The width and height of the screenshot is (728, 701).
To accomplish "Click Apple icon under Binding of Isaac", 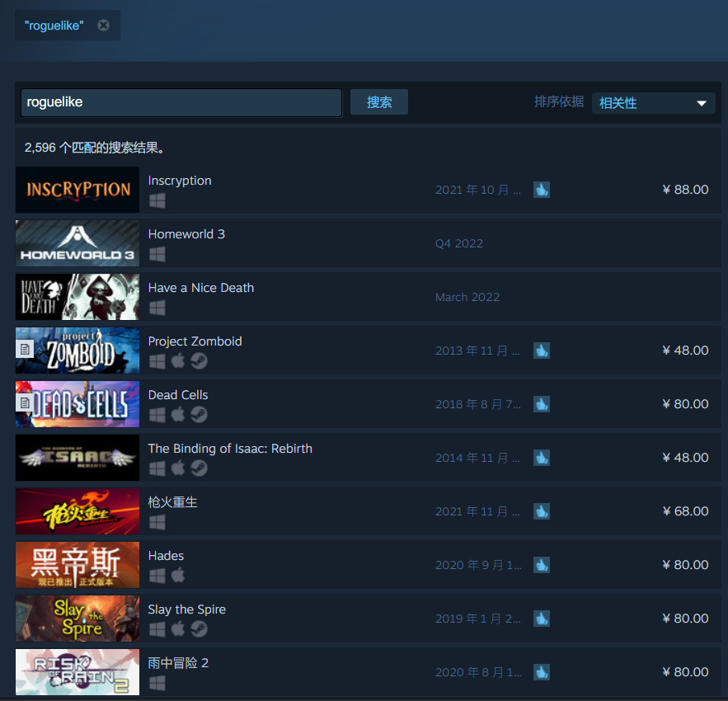I will pyautogui.click(x=178, y=468).
